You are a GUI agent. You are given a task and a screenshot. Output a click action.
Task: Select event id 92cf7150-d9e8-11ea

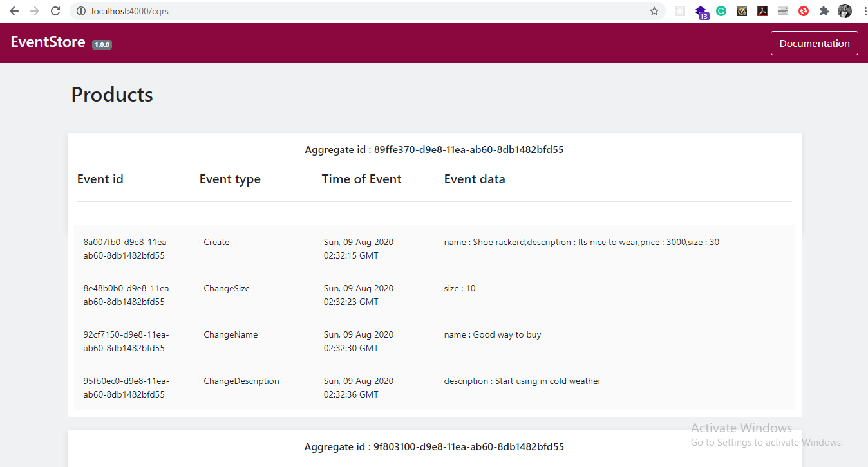click(x=126, y=342)
